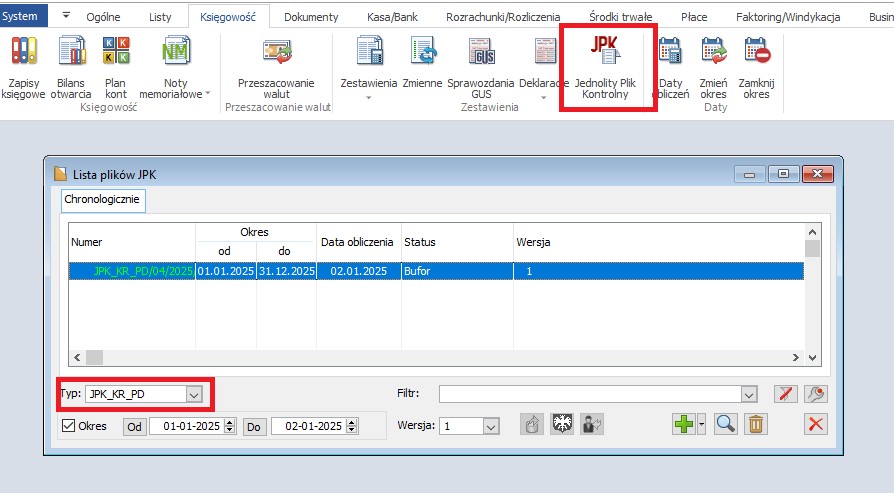Screen dimensions: 894x493
Task: Switch to the Środki trwałe tab
Action: pyautogui.click(x=620, y=17)
